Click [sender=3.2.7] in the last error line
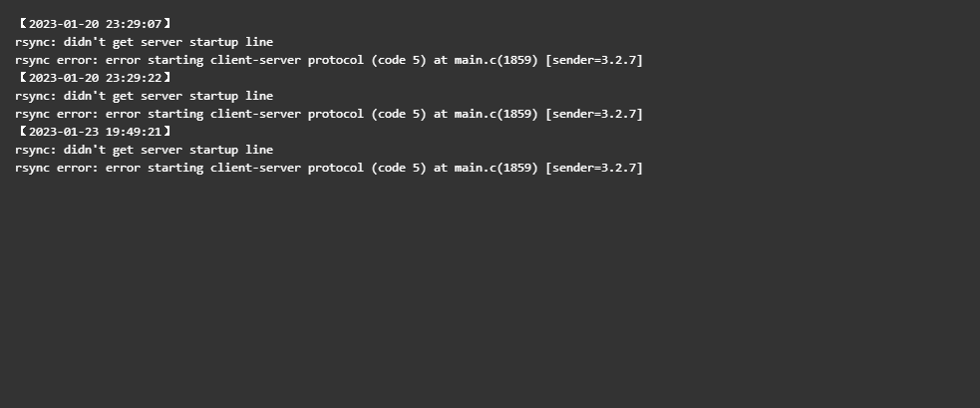980x408 pixels. point(594,168)
